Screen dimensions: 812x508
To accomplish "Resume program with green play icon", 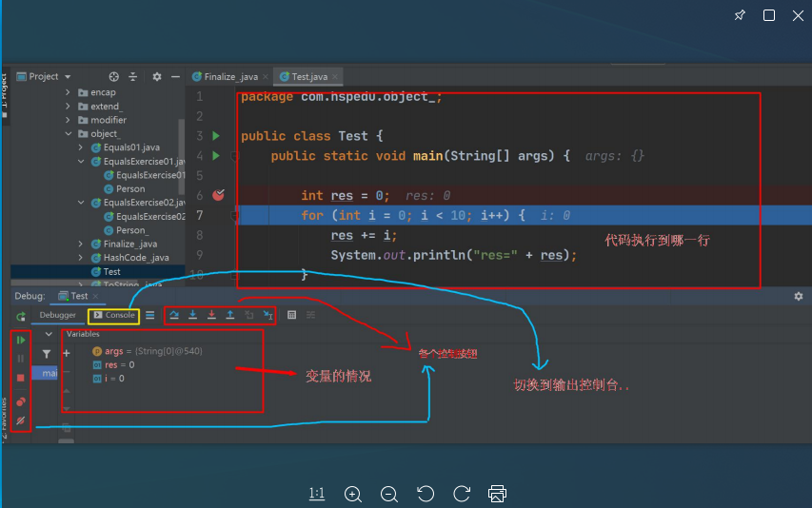I will coord(21,340).
